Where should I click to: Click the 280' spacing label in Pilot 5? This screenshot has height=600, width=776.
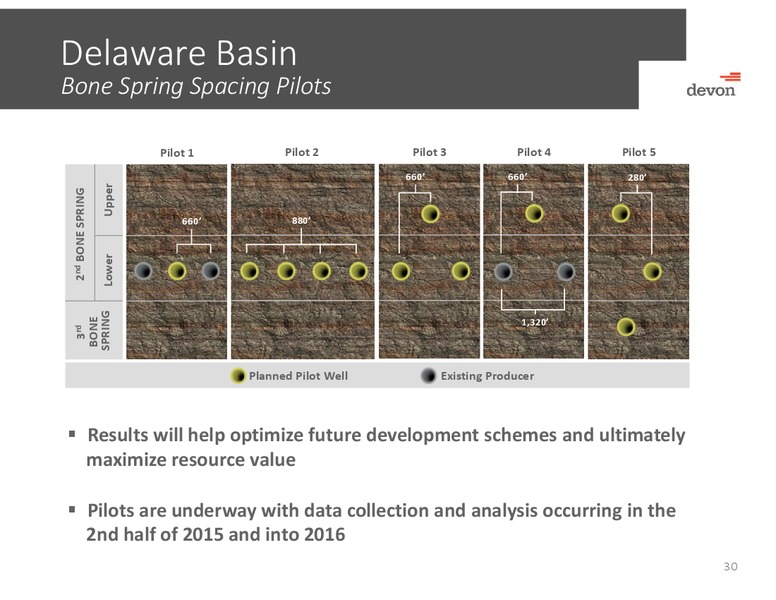637,177
